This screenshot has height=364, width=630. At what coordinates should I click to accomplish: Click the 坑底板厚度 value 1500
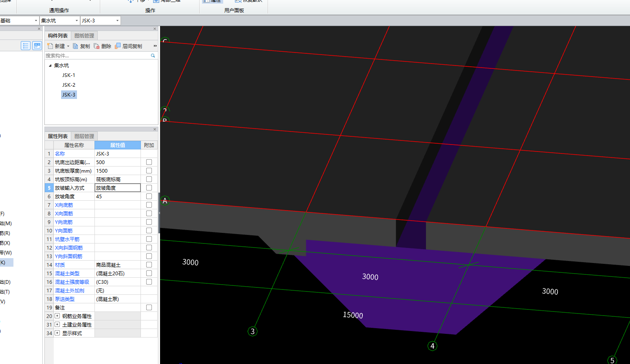pos(118,171)
